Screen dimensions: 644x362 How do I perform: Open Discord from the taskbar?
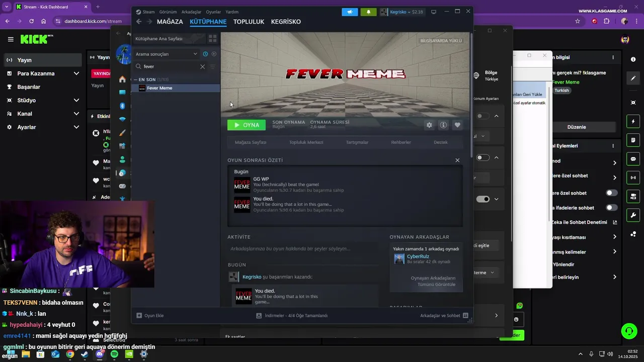click(x=100, y=354)
